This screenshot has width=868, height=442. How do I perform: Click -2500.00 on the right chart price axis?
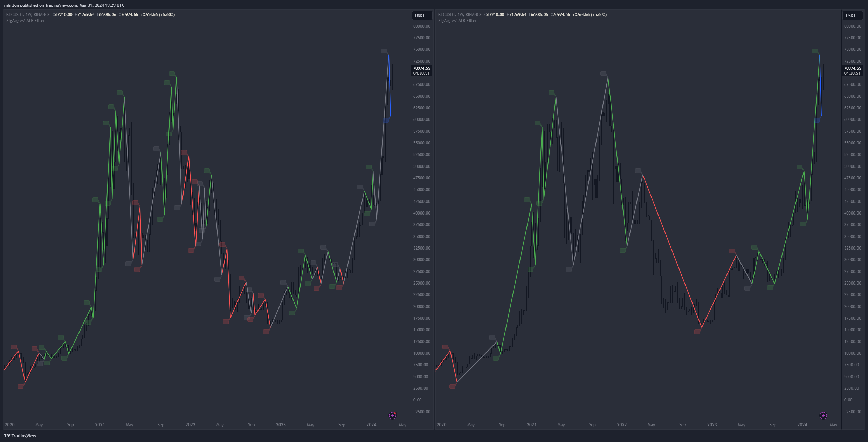point(853,412)
